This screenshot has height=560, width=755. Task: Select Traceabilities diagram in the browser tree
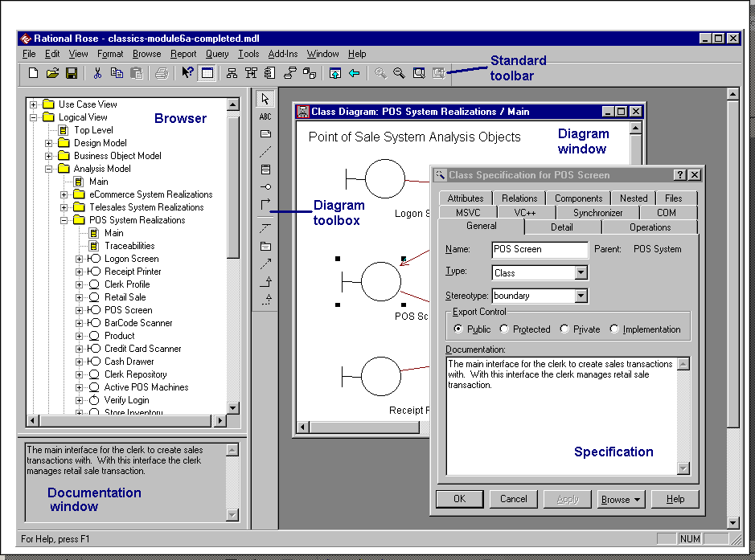tap(129, 246)
